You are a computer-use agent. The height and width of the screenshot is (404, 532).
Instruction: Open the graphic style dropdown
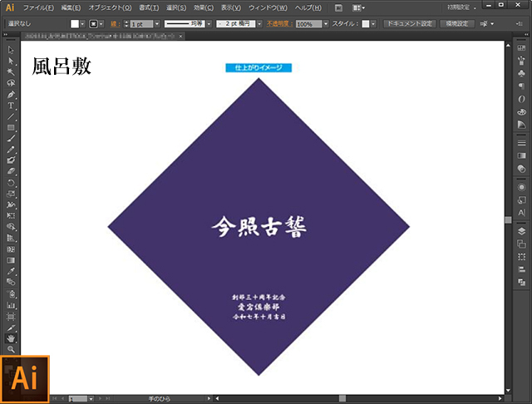(373, 24)
